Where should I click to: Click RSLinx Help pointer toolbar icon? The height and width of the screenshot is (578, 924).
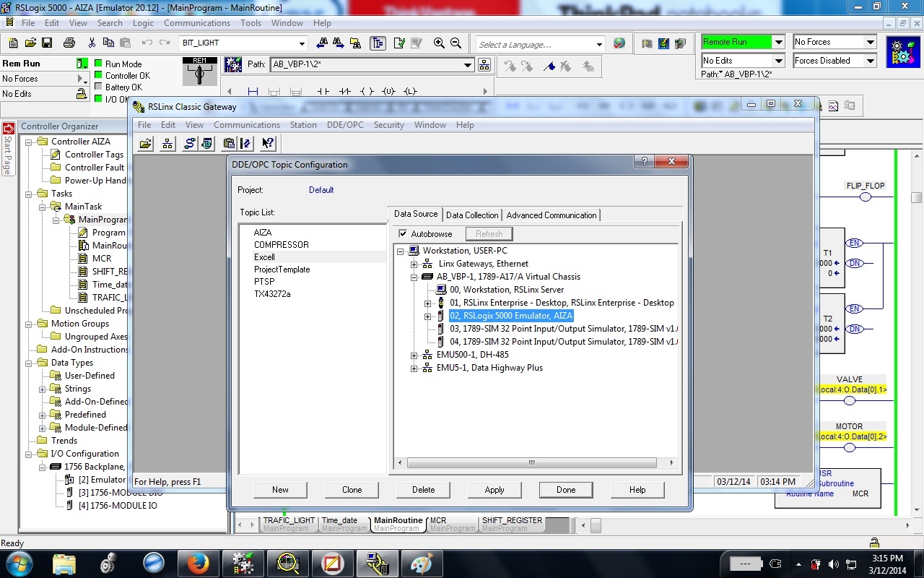point(268,143)
